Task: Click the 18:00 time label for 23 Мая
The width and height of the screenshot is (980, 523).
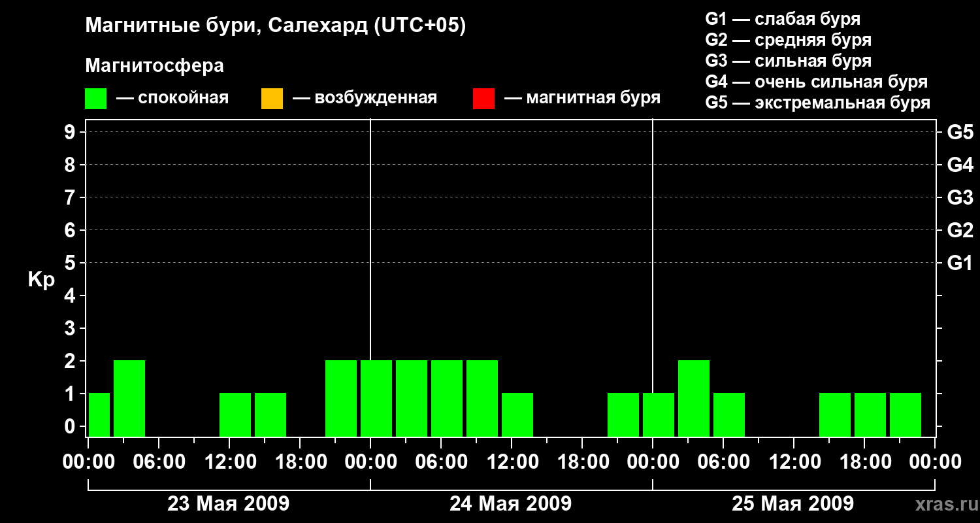Action: click(x=300, y=462)
